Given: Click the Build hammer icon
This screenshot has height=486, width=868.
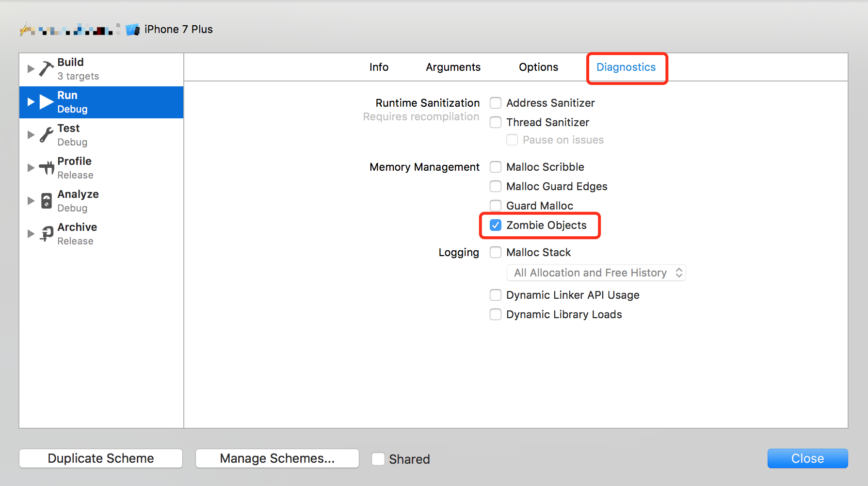Looking at the screenshot, I should [46, 69].
